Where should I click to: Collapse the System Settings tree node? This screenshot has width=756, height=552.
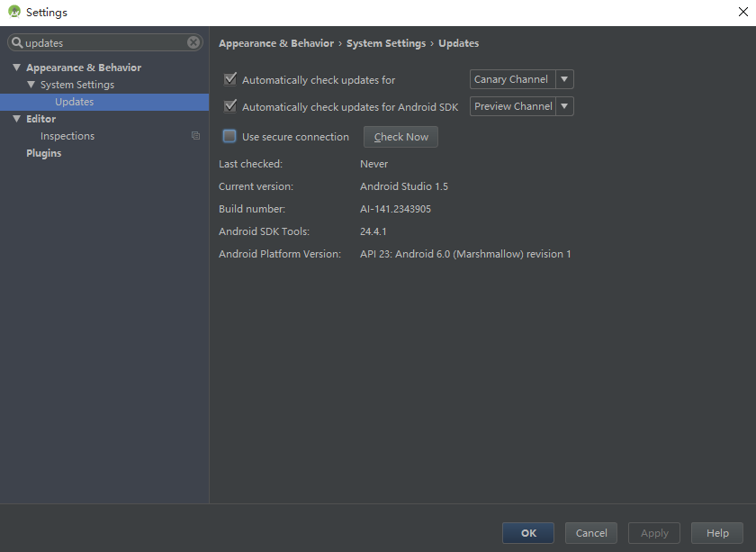coord(31,85)
